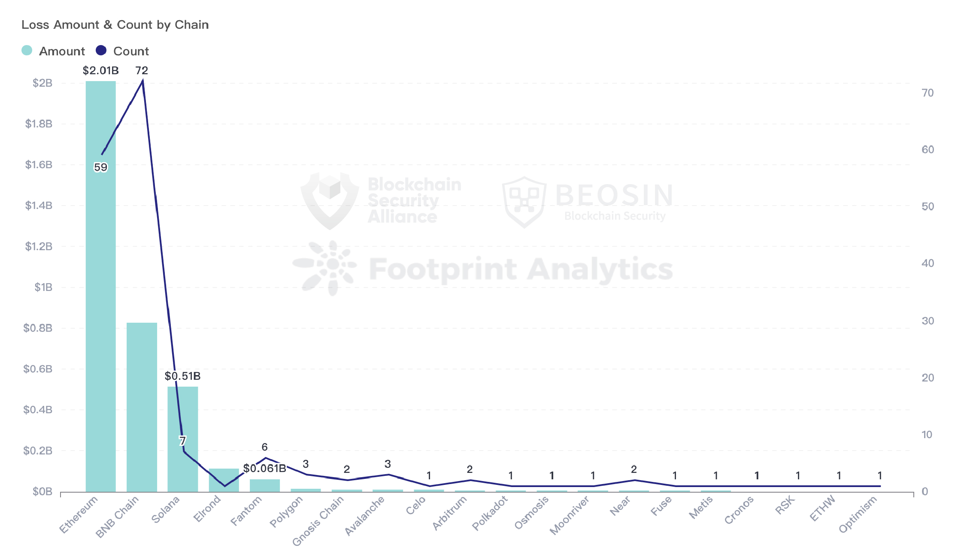This screenshot has height=560, width=964.
Task: Click the teal Amount legend dot
Action: point(27,51)
